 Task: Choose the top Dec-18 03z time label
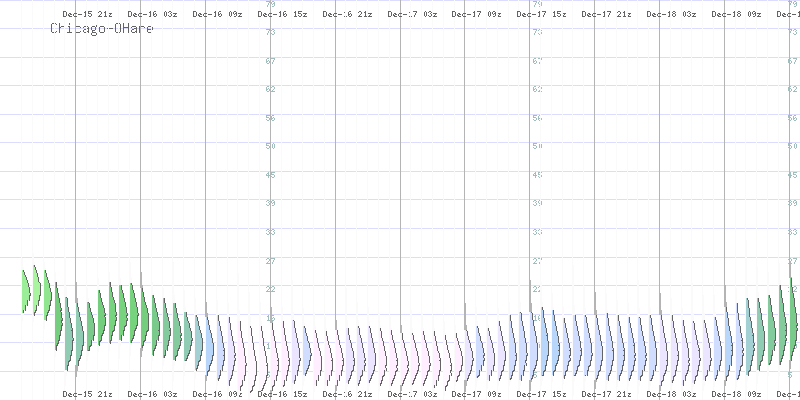point(671,15)
